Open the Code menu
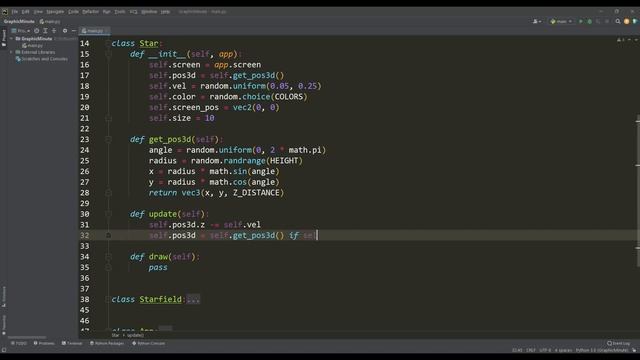 pyautogui.click(x=73, y=12)
